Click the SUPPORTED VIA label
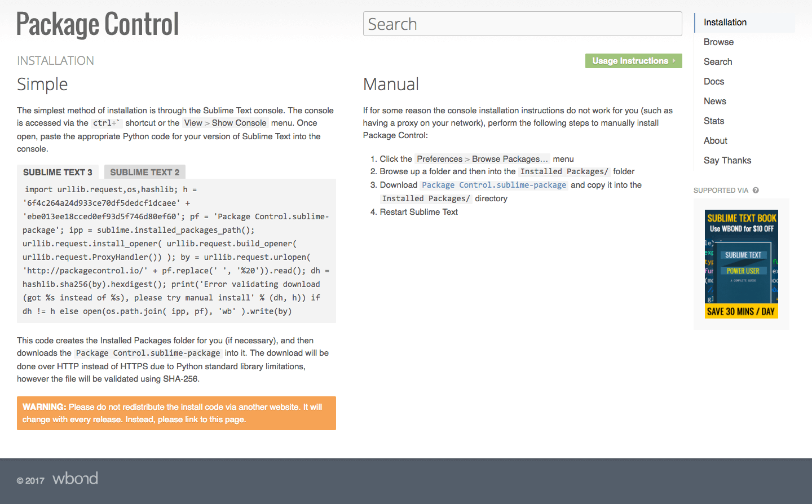The height and width of the screenshot is (504, 812). [721, 191]
